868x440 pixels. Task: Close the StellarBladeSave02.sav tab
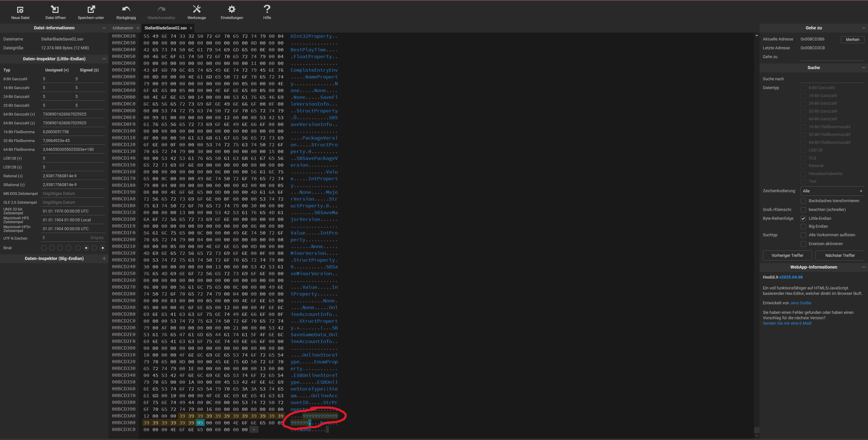tap(191, 28)
